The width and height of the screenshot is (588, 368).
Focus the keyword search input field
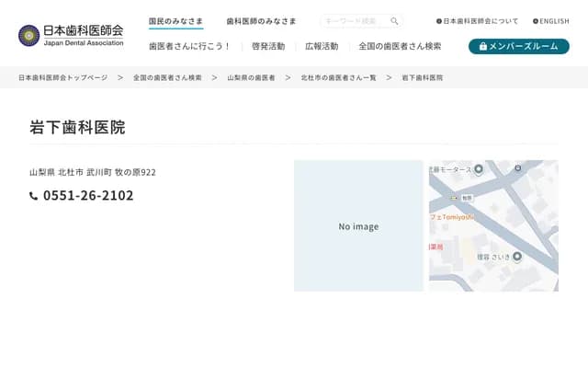pyautogui.click(x=354, y=21)
